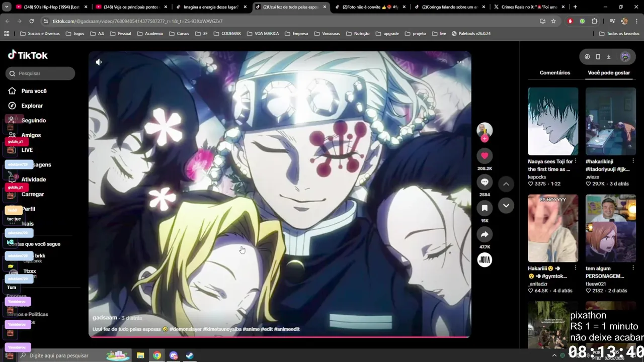Screen dimensions: 644x362
Task: Open Todos os favoritos folder
Action: pyautogui.click(x=619, y=33)
